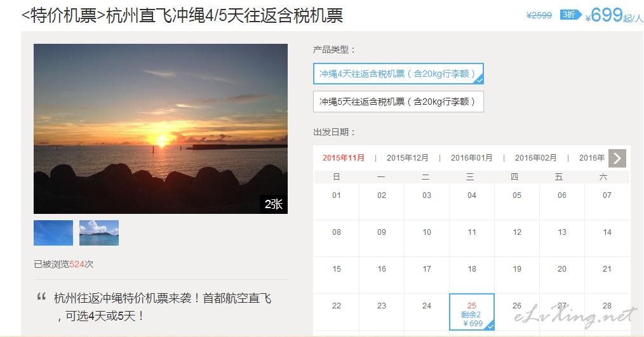Image resolution: width=644 pixels, height=337 pixels.
Task: Click the 3折 discount tag
Action: click(x=570, y=15)
